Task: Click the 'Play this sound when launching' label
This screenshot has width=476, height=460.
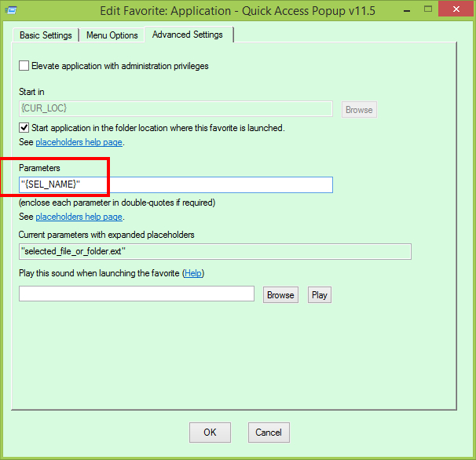Action: [99, 273]
